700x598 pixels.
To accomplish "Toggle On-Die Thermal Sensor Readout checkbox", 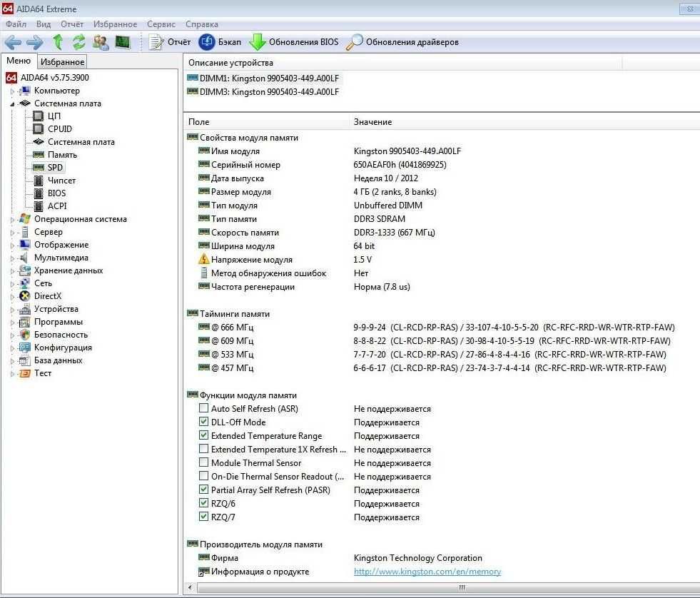I will click(203, 476).
